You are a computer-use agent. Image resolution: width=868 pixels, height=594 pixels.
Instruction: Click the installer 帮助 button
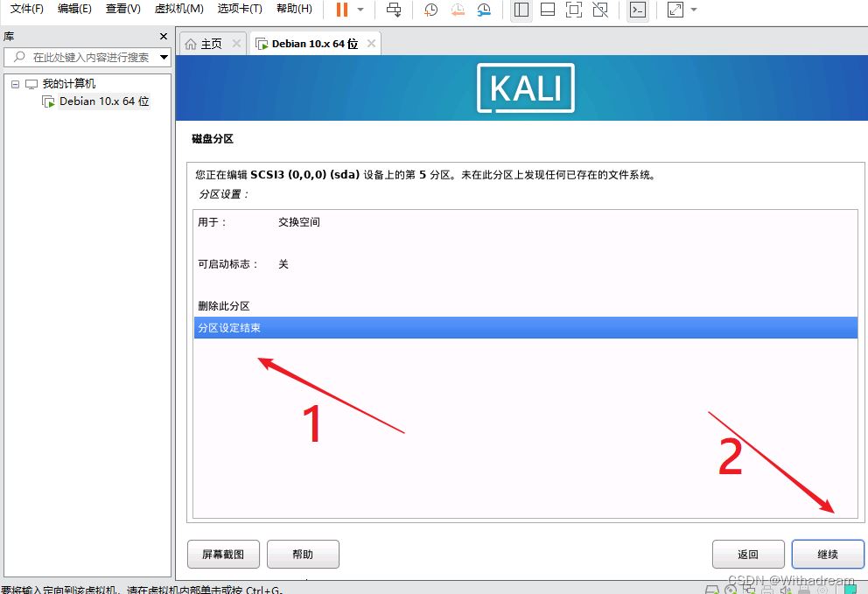coord(303,554)
